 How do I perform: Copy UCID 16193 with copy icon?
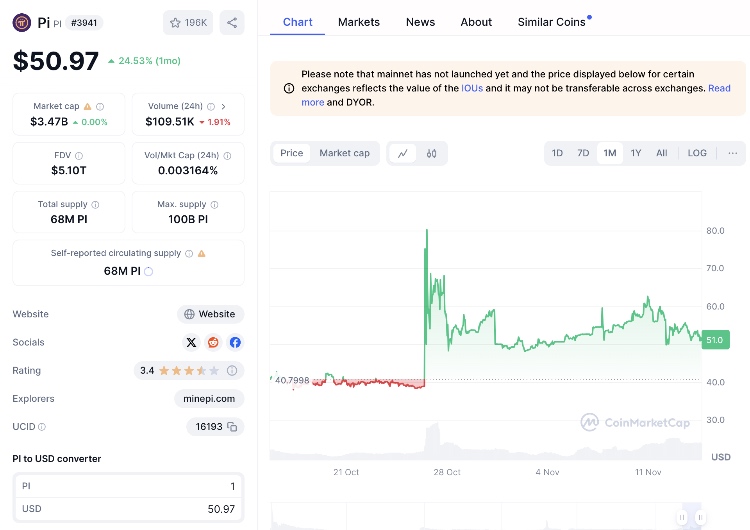(232, 427)
